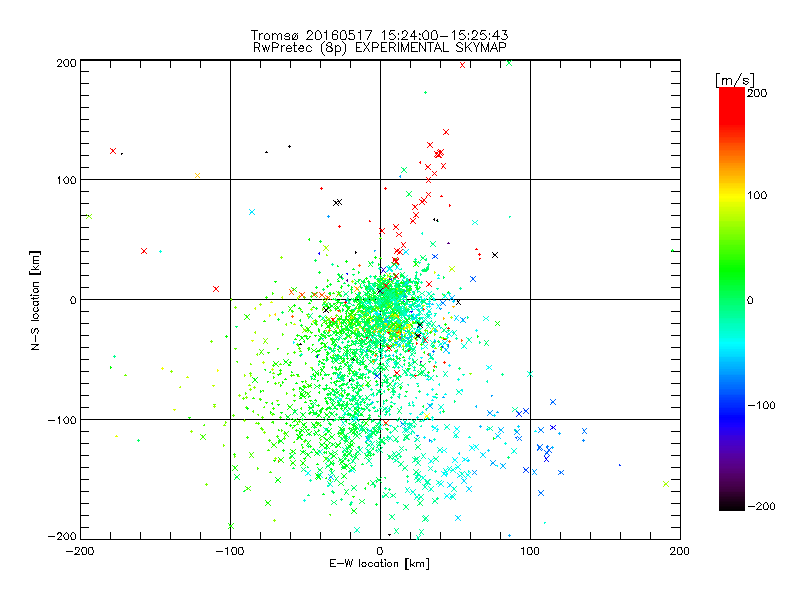Click the subtitle "RwPretec (8p) EXPERIMENTAL SKYMAP"
The image size is (800, 600).
pyautogui.click(x=380, y=48)
